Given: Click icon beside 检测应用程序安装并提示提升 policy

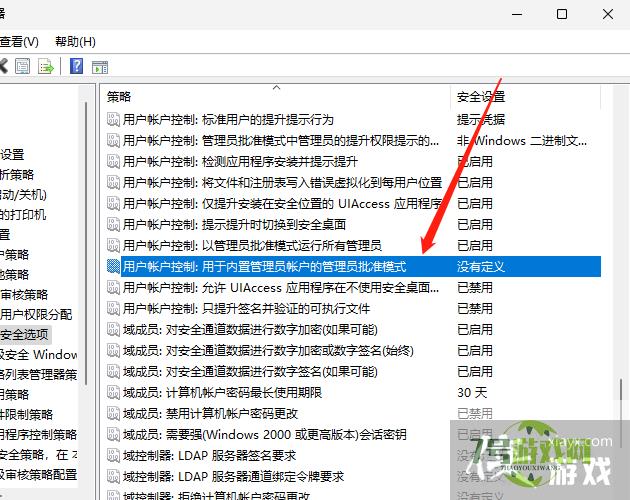Looking at the screenshot, I should [113, 161].
